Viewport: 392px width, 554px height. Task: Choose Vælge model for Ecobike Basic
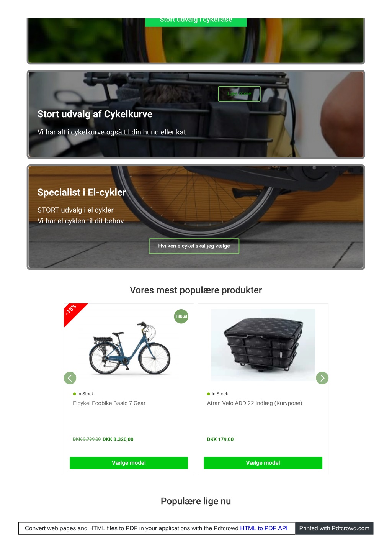[129, 463]
